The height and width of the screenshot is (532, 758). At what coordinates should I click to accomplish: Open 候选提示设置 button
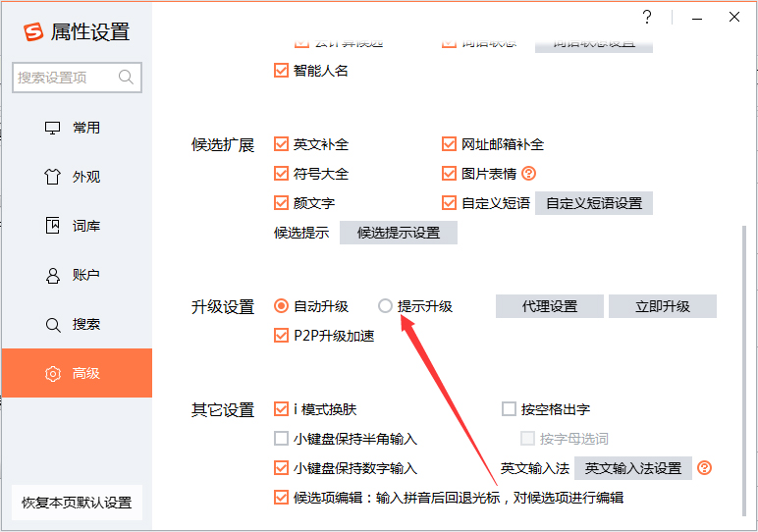tap(399, 233)
